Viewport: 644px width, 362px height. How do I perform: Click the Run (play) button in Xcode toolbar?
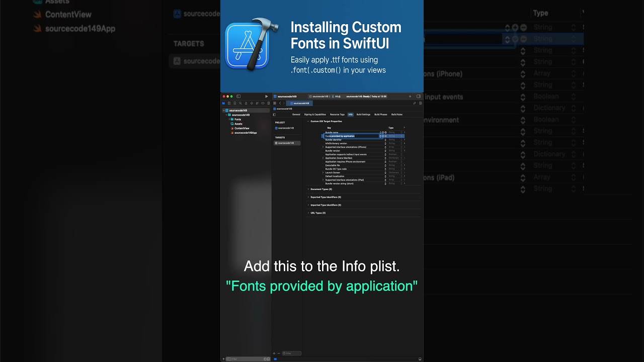(x=267, y=96)
